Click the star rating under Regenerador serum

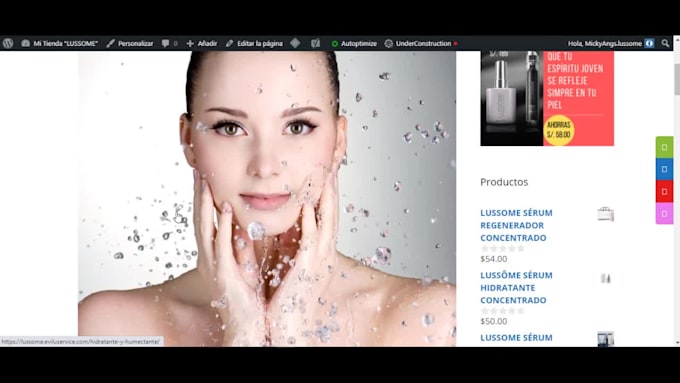coord(502,249)
